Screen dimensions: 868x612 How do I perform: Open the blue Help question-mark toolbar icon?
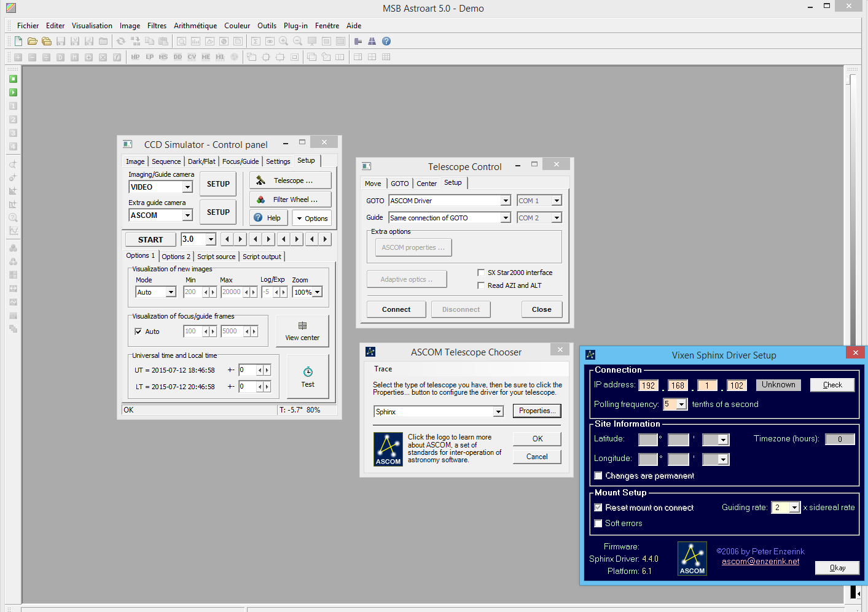(x=386, y=41)
